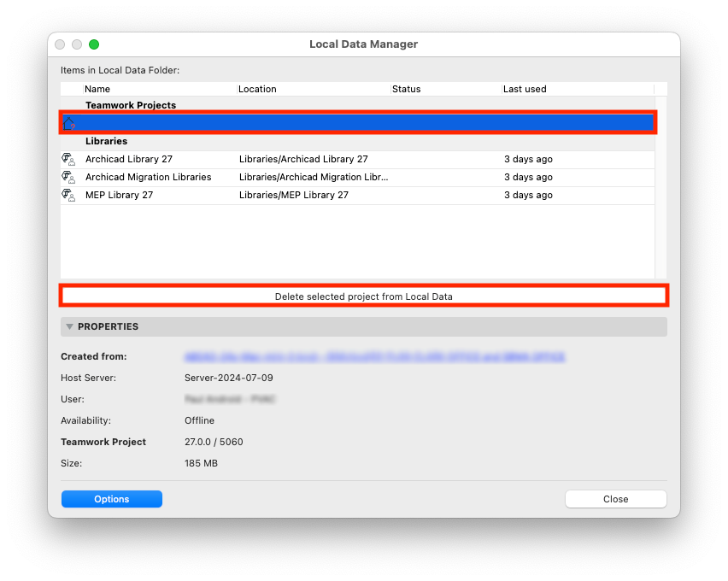This screenshot has width=728, height=581.
Task: Click the Archicad Migration Libraries icon
Action: (68, 177)
